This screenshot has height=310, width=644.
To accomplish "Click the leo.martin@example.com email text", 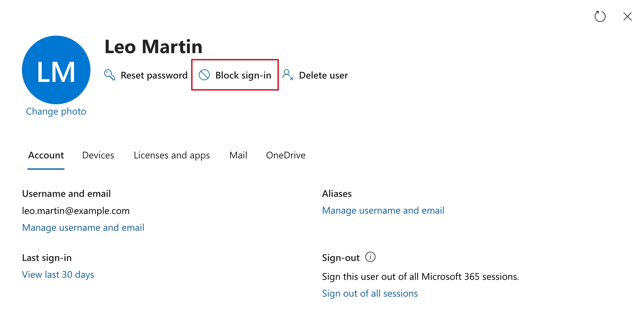I will 76,211.
